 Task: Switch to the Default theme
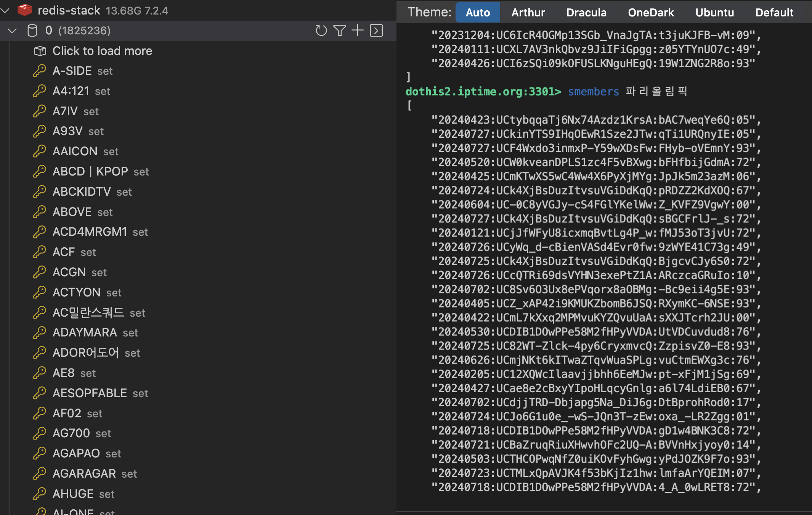pyautogui.click(x=774, y=13)
